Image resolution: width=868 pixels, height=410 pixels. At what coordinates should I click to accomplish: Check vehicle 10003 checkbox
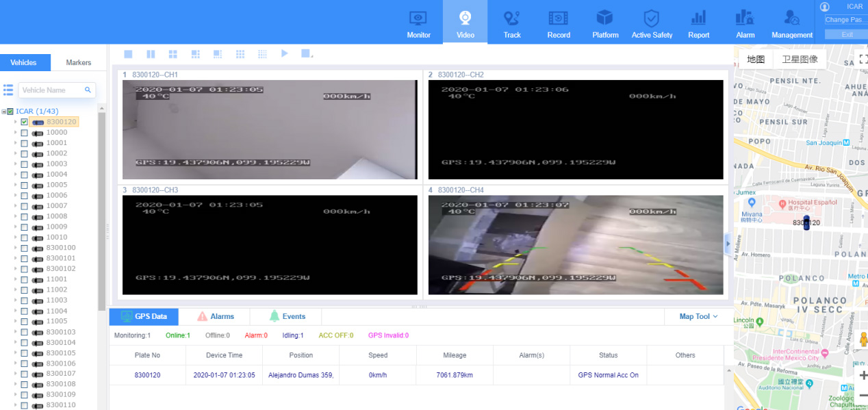click(x=24, y=164)
